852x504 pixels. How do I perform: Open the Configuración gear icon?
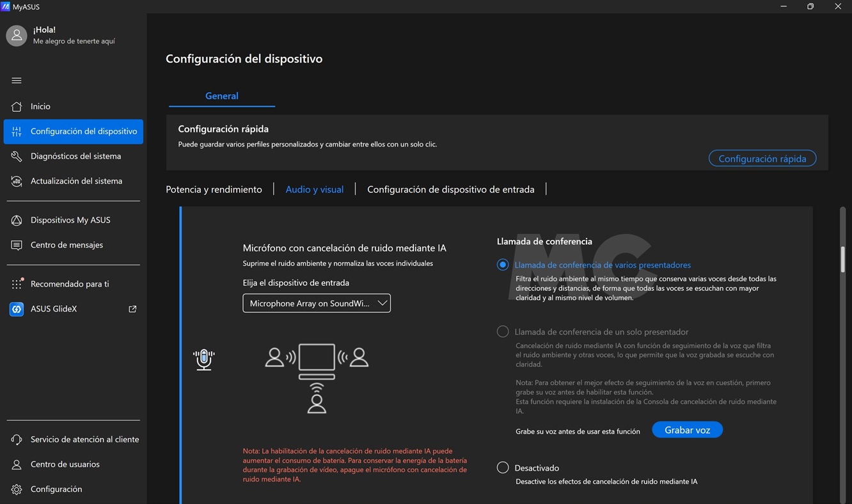pyautogui.click(x=17, y=489)
